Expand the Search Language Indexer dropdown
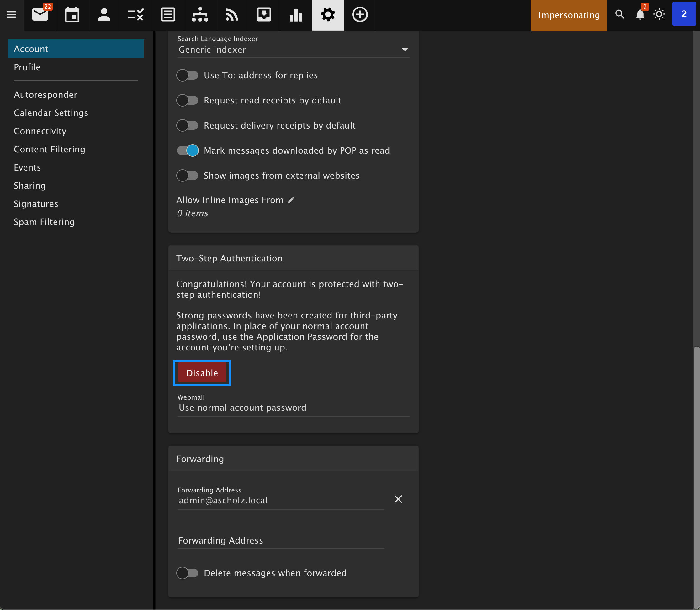 coord(293,50)
